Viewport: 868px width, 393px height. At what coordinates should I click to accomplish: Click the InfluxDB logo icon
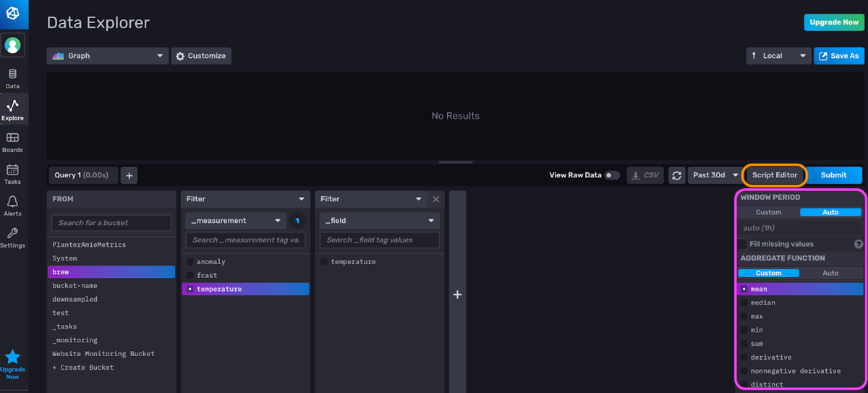tap(14, 13)
